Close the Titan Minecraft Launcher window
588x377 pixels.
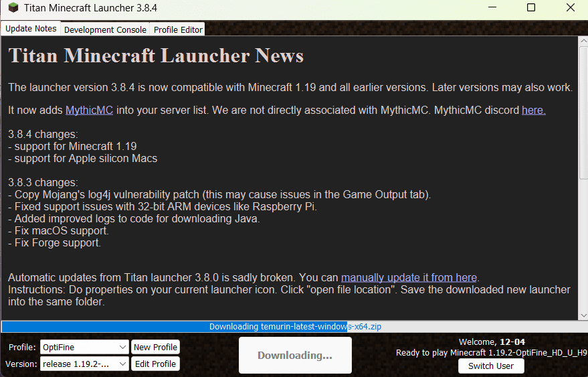(x=571, y=7)
